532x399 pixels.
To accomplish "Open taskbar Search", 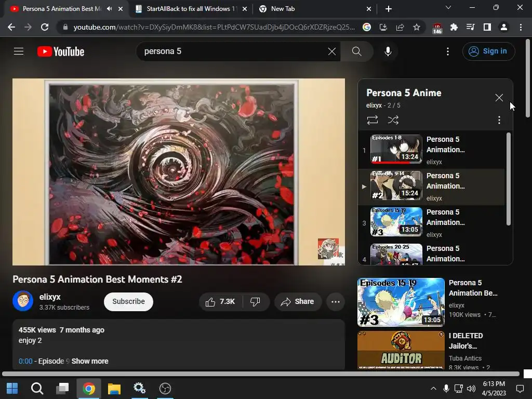I will [x=37, y=389].
